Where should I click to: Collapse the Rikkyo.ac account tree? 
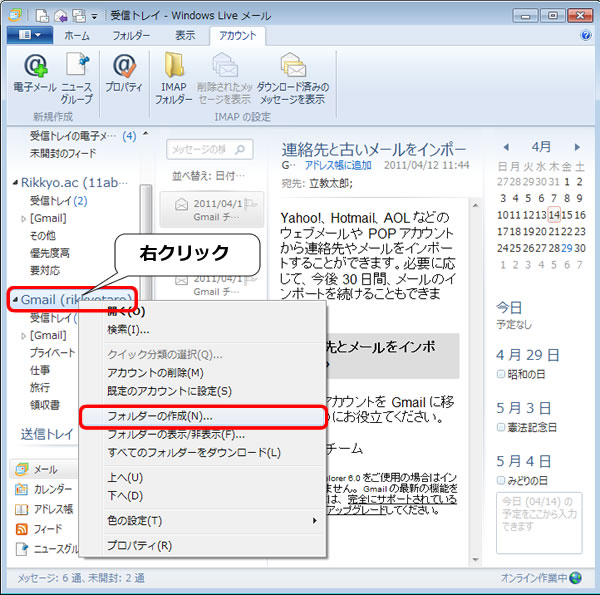[15, 183]
